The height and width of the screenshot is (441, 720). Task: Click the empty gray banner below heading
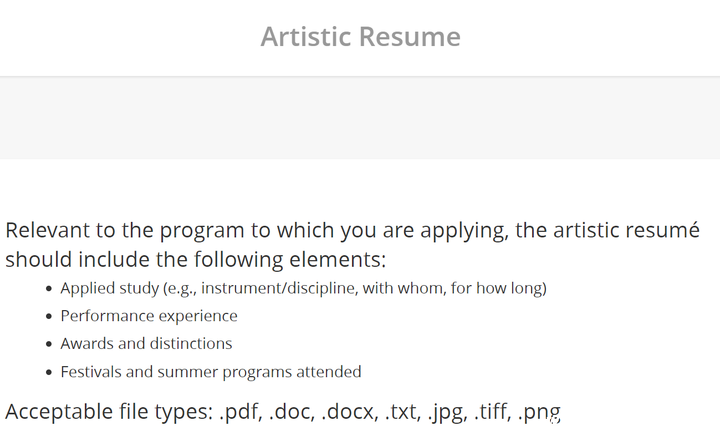(x=360, y=118)
